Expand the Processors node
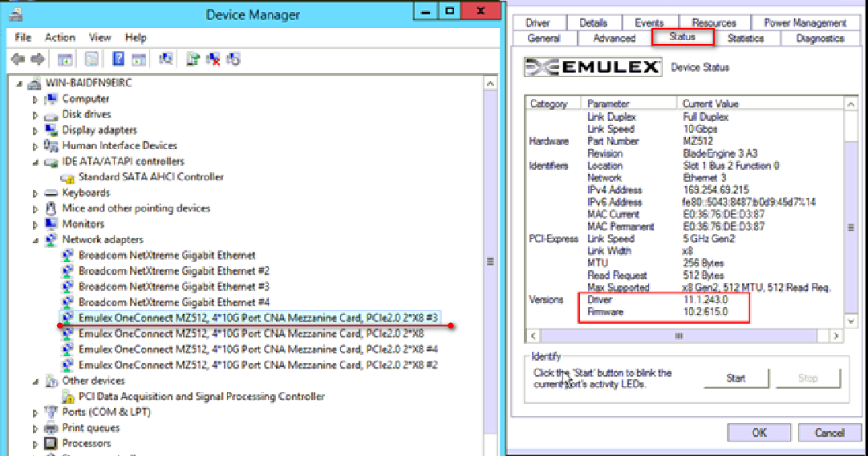Screen dimensions: 868x456 34,444
